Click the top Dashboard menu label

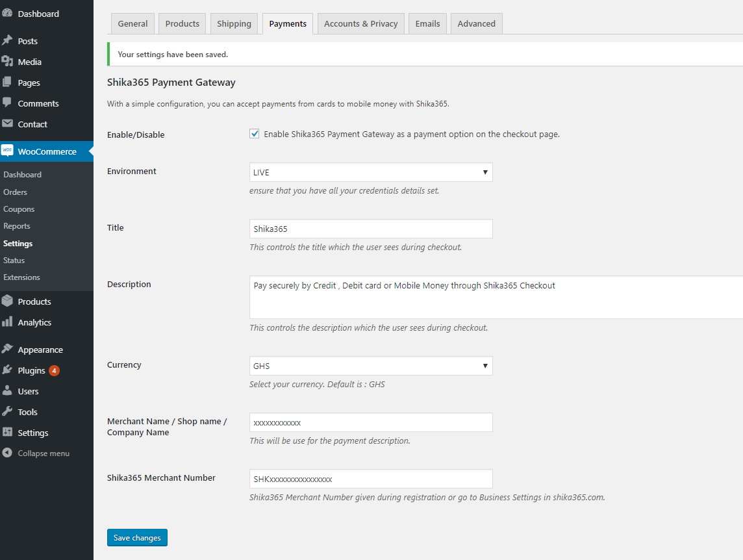pyautogui.click(x=38, y=14)
